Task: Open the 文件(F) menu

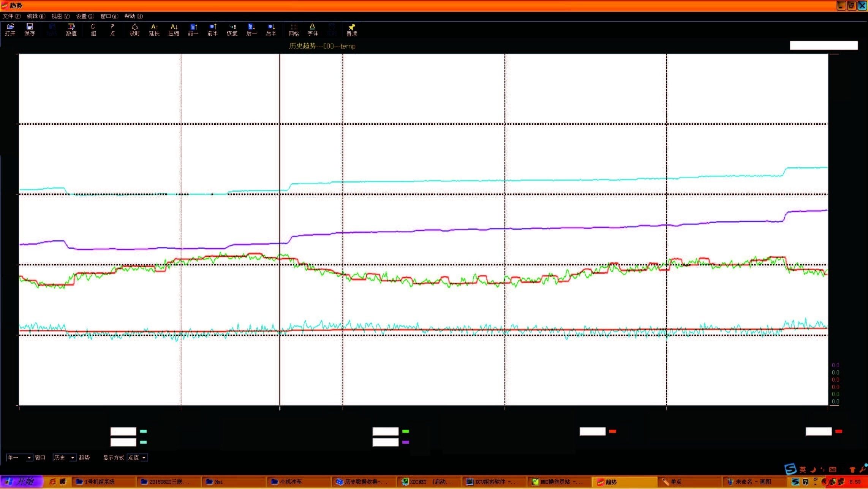Action: (x=11, y=16)
